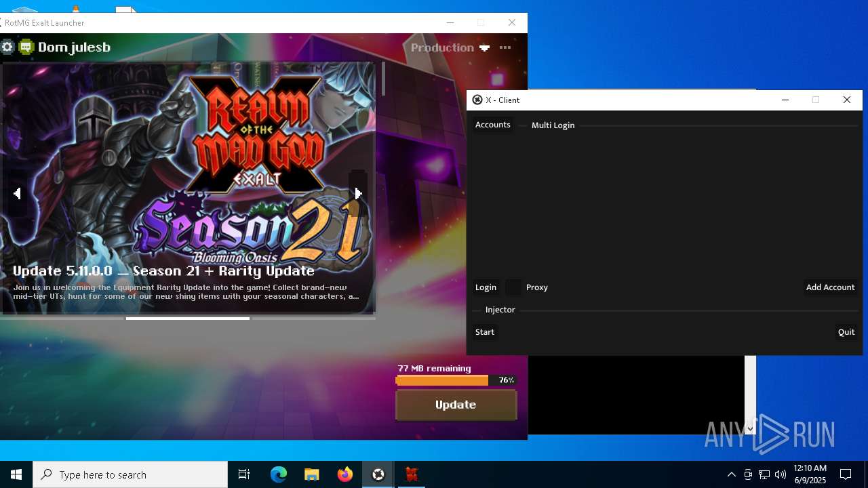868x488 pixels.
Task: Click the Injector section label
Action: 500,310
